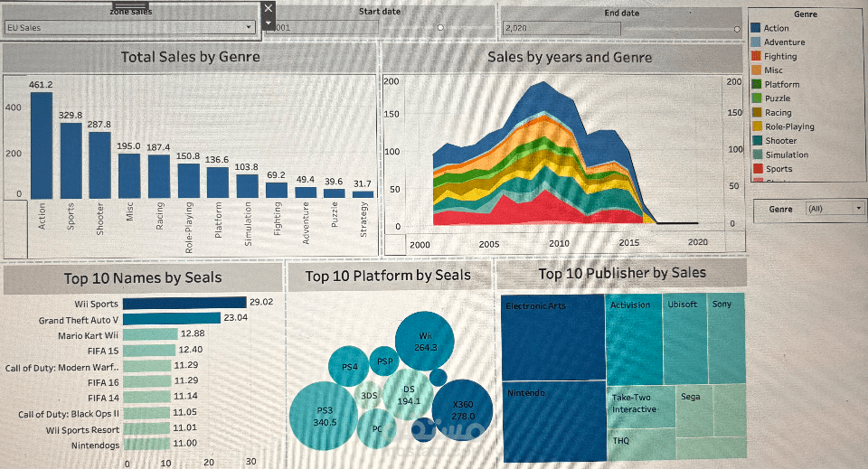Select the PC bubble

click(x=377, y=428)
